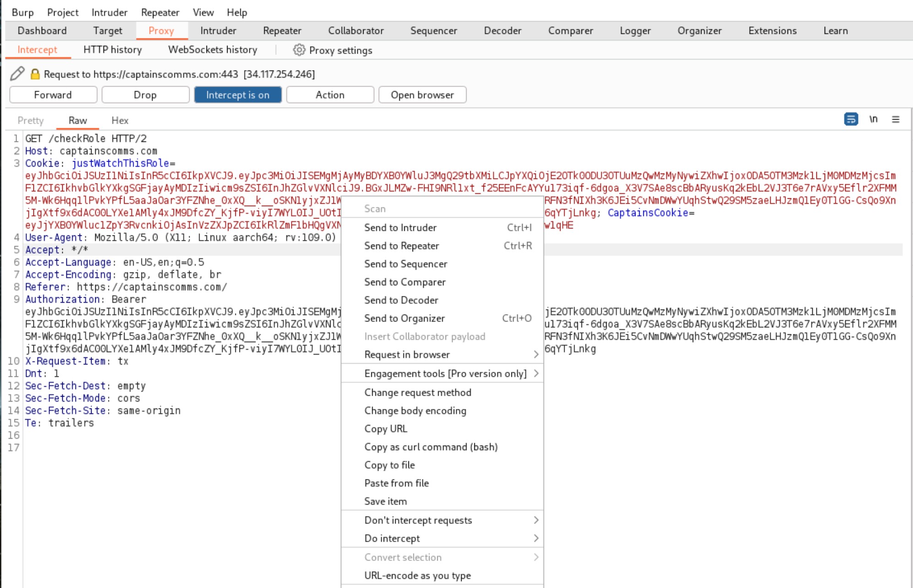913x588 pixels.
Task: Open the Extensions tab
Action: pos(772,31)
